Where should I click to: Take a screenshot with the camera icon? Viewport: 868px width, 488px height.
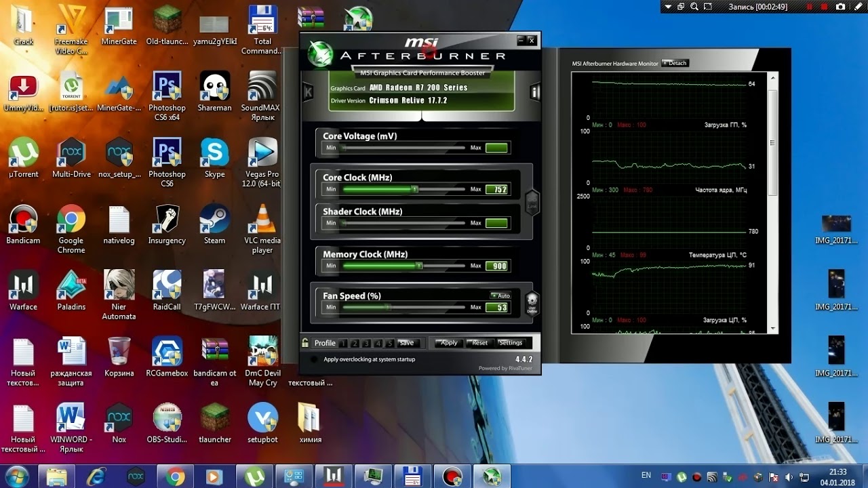click(841, 7)
